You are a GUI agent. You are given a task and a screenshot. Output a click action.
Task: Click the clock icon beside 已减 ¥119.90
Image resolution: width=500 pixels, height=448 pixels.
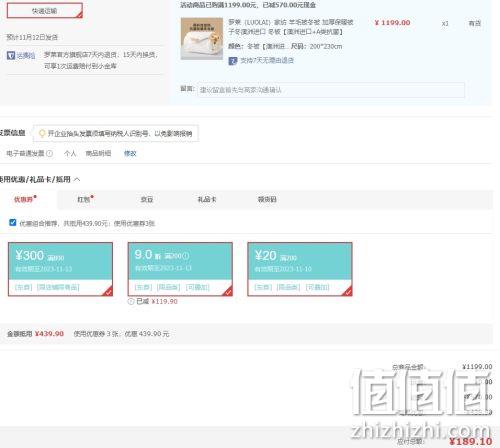pos(131,301)
